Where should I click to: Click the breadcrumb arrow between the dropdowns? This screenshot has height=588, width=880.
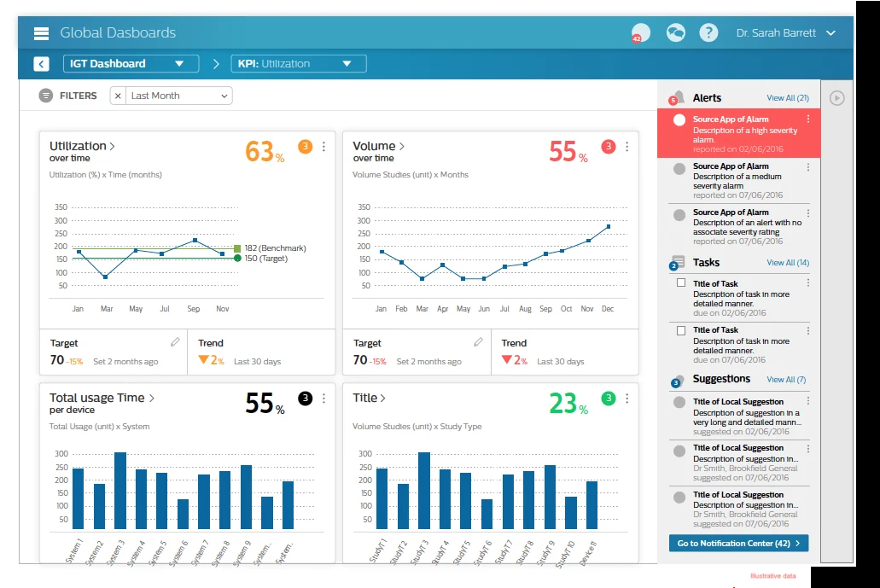point(215,64)
